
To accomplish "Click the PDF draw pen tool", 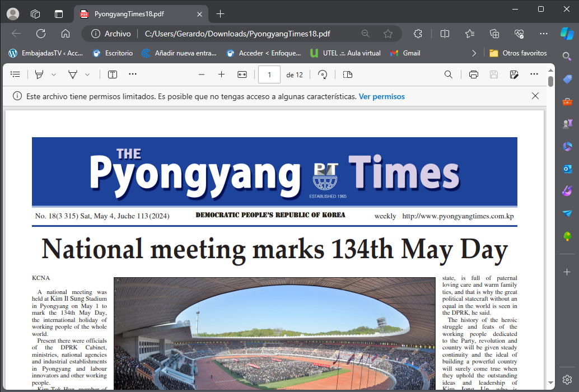I will 72,74.
